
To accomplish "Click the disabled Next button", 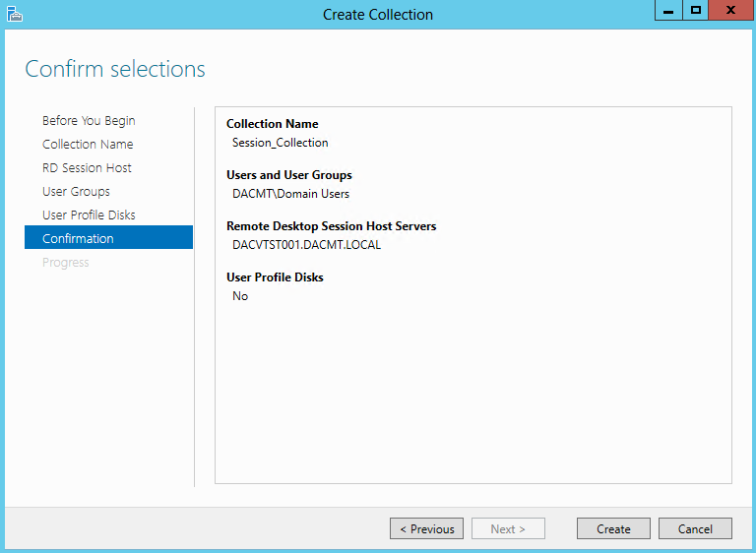I will (508, 529).
